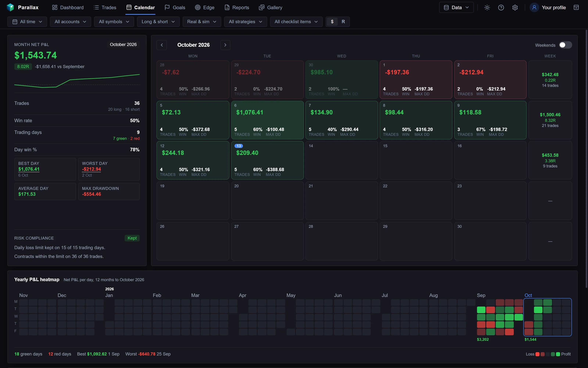Open October 13 day cell $209.40
Screen dimensions: 588x368
[x=267, y=160]
